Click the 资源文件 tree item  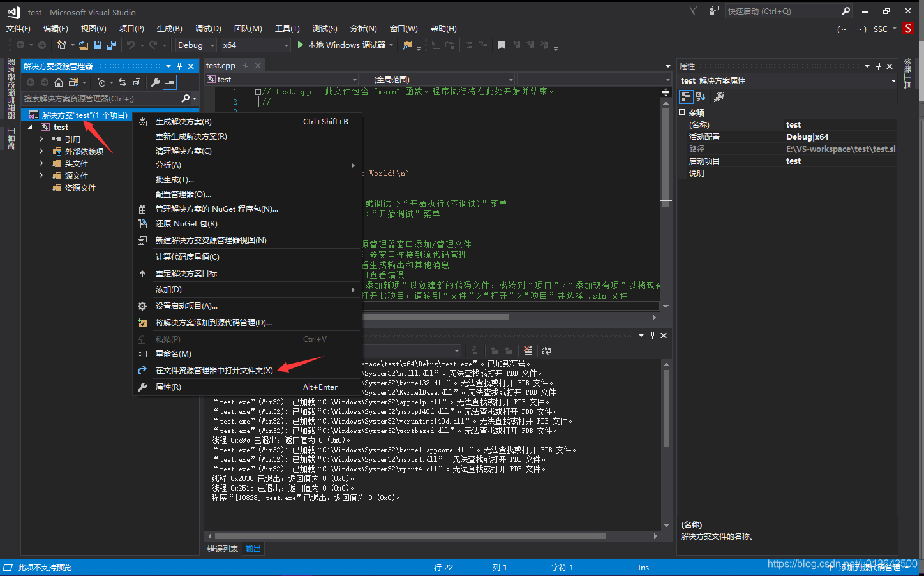[80, 188]
